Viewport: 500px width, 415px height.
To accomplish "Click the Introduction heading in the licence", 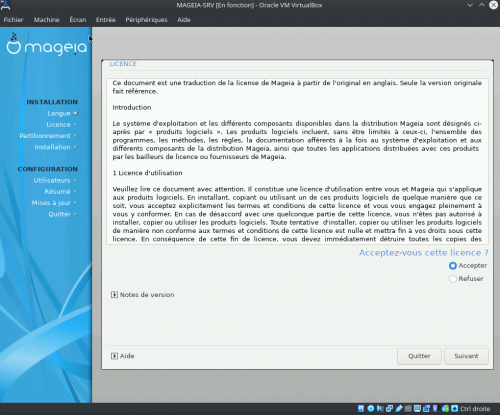I will pos(132,107).
